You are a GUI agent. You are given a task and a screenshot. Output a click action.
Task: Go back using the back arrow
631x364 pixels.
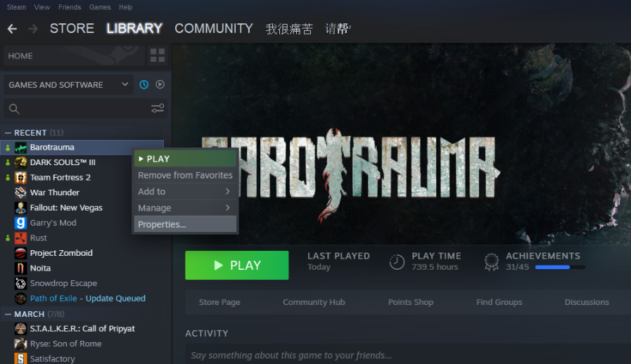coord(12,29)
